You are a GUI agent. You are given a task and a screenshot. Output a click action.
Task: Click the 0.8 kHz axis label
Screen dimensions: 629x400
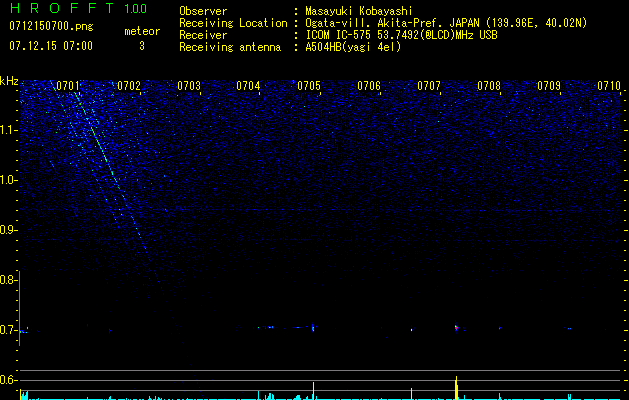tap(9, 280)
